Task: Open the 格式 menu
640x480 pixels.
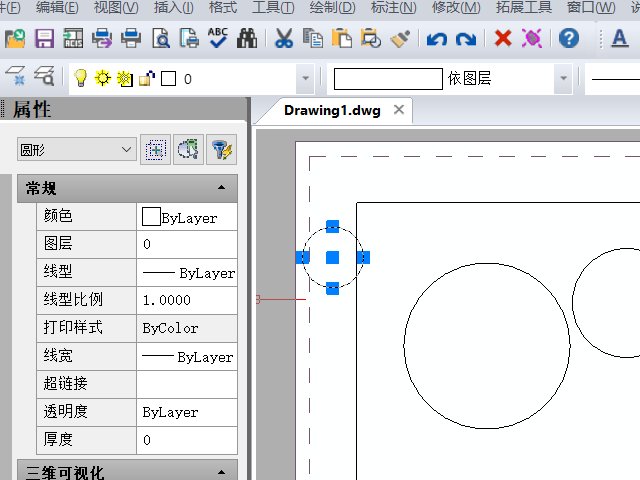Action: (x=223, y=7)
